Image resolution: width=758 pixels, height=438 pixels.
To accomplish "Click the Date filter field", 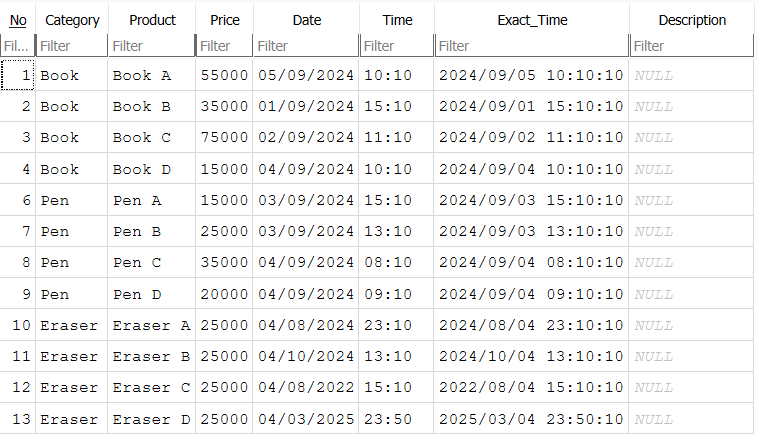I will [x=306, y=46].
